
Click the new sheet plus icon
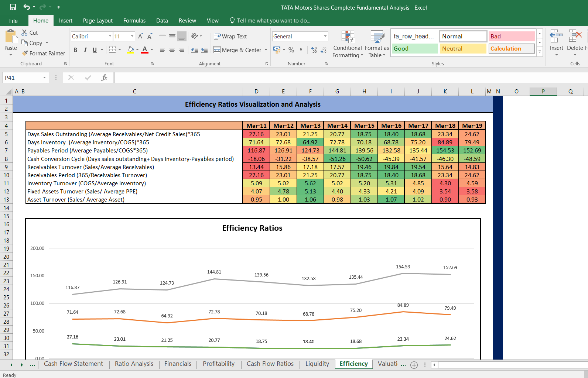(x=414, y=365)
